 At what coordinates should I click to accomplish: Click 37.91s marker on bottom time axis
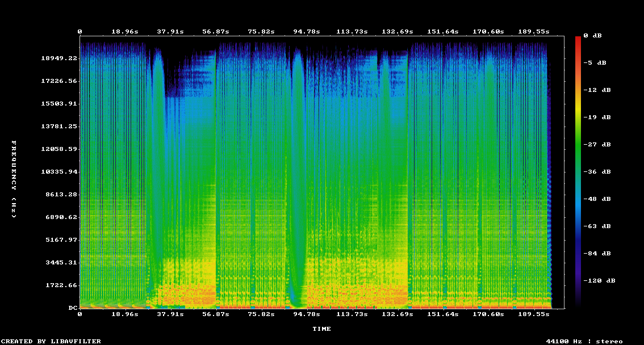(170, 314)
